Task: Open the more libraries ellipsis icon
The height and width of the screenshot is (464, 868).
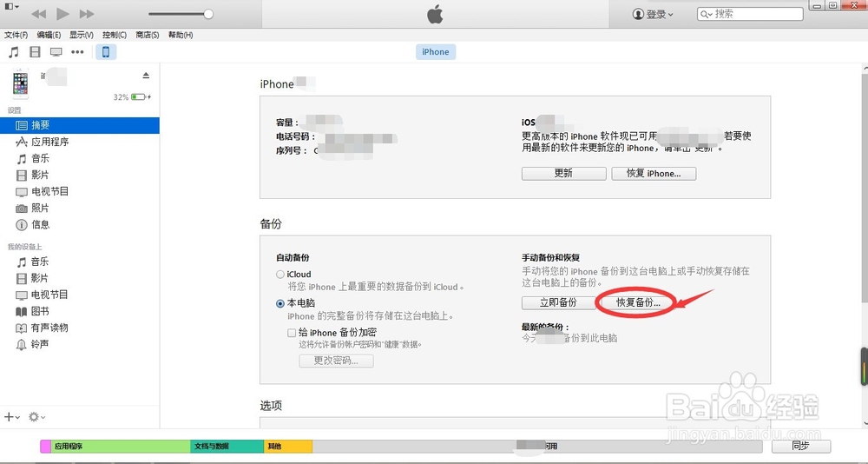Action: tap(77, 52)
